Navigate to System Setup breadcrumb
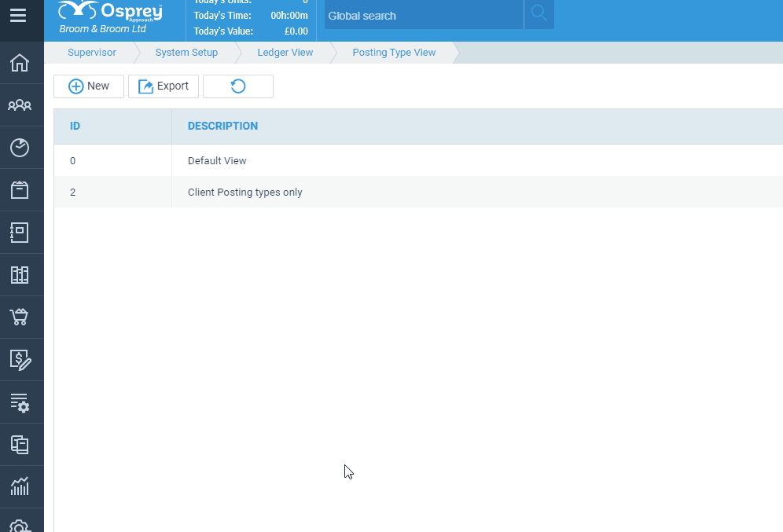 tap(186, 53)
